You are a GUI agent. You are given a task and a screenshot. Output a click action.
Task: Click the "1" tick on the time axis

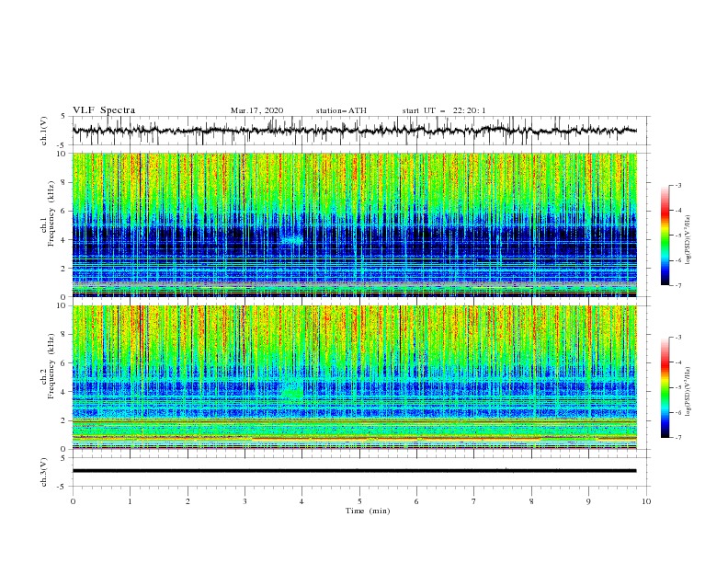click(130, 501)
